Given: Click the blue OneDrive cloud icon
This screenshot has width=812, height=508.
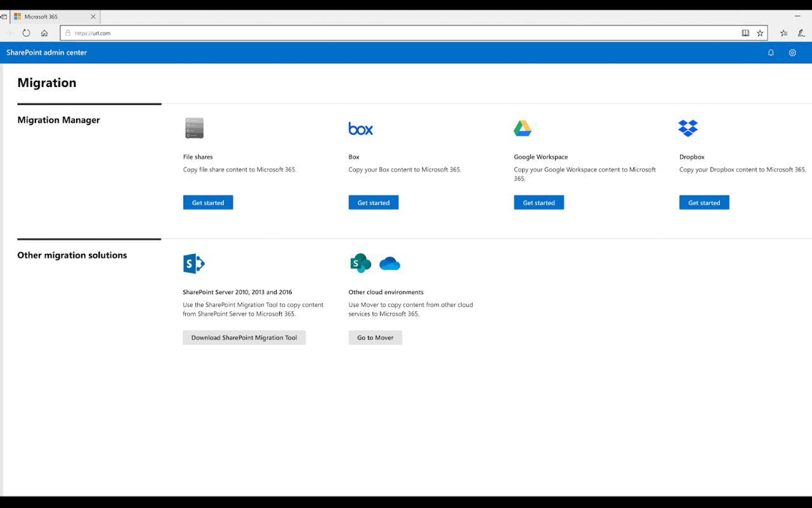Looking at the screenshot, I should pyautogui.click(x=390, y=264).
